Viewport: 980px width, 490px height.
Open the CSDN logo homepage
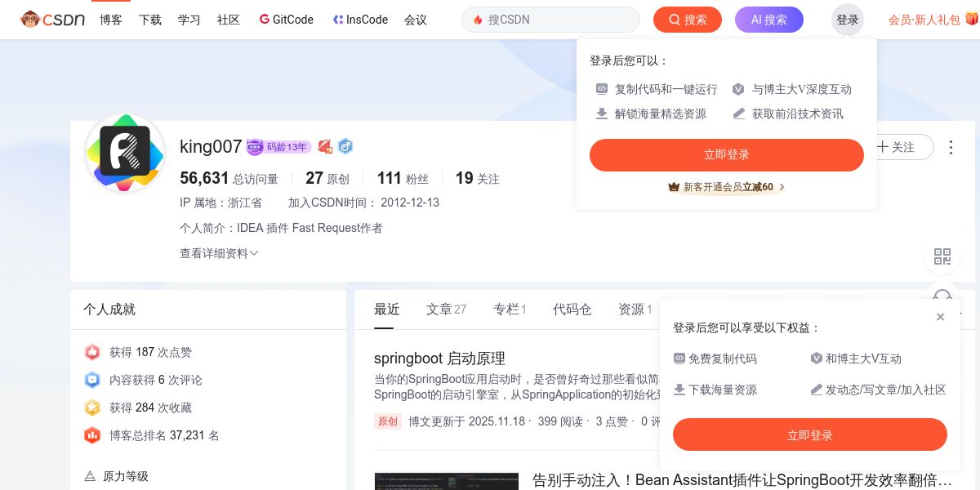52,19
